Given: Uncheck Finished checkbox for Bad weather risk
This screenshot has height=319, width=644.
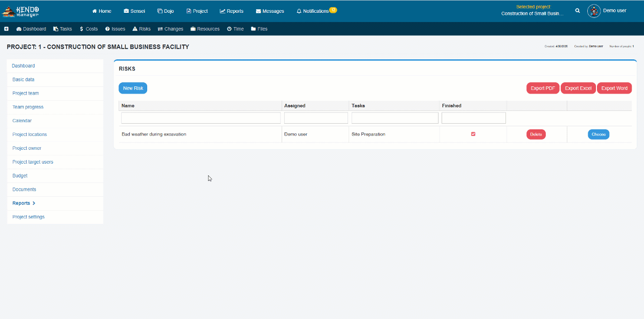Looking at the screenshot, I should tap(473, 134).
